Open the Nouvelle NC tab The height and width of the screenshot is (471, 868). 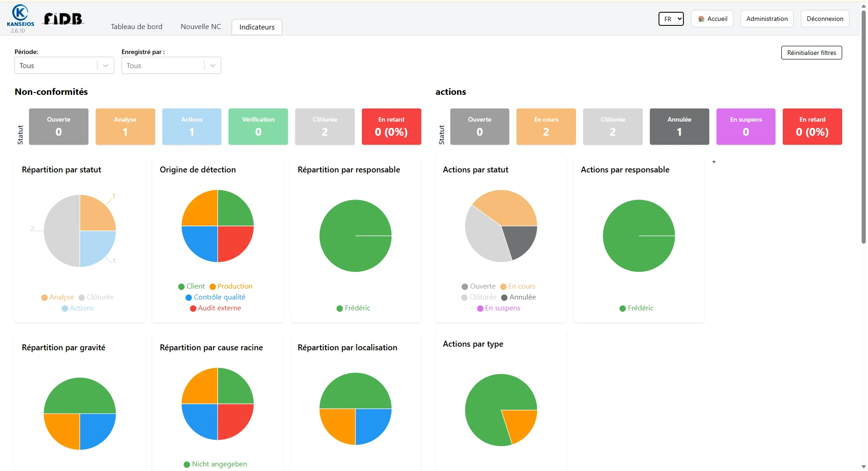pyautogui.click(x=200, y=27)
